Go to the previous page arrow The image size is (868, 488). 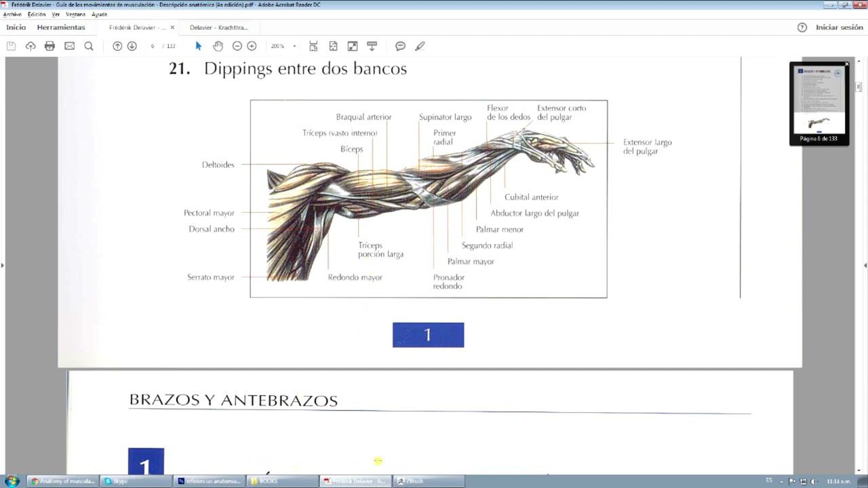117,46
